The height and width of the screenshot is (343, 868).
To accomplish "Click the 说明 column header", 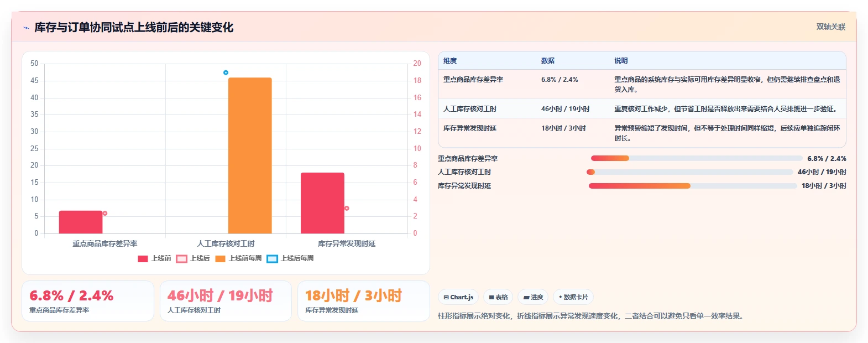I will (621, 61).
